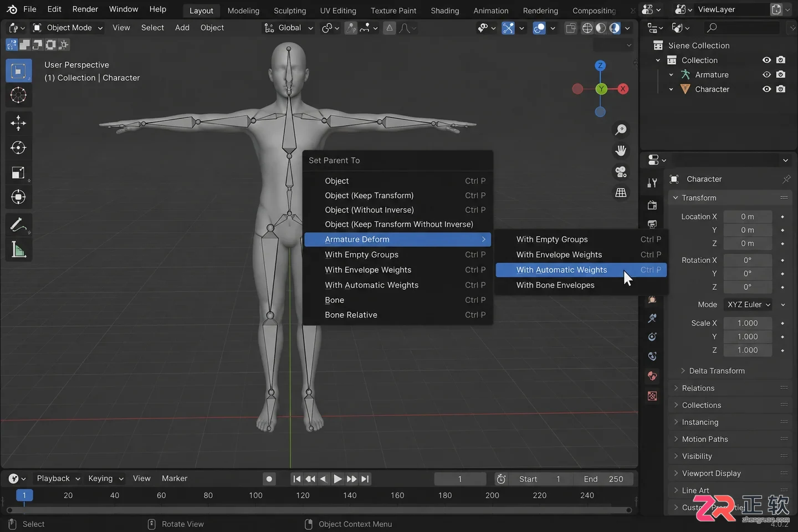The width and height of the screenshot is (798, 532).
Task: Click the auto-keying record button
Action: click(x=269, y=479)
